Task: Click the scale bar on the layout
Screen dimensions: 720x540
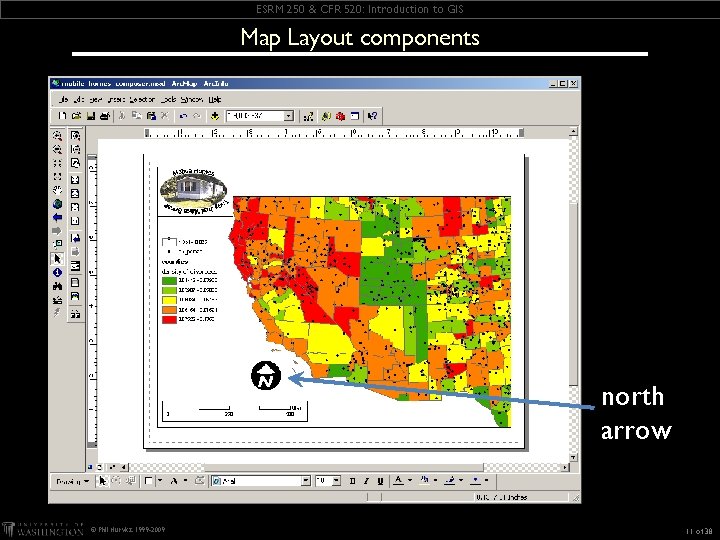Action: click(235, 411)
